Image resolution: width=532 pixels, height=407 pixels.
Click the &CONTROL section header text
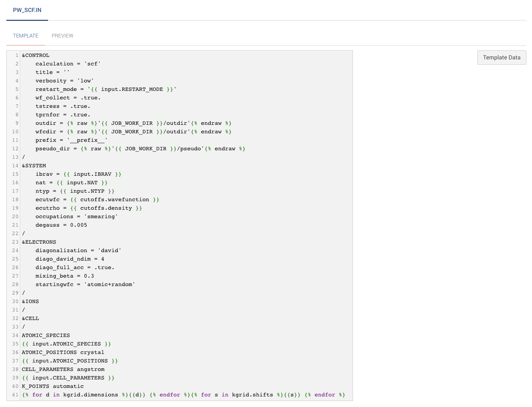coord(35,55)
